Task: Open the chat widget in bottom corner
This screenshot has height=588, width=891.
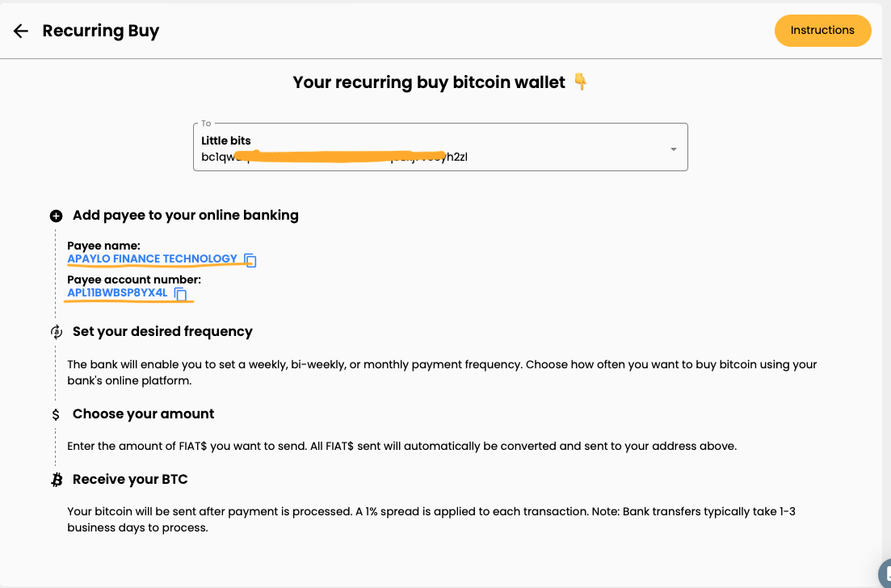Action: (x=884, y=574)
